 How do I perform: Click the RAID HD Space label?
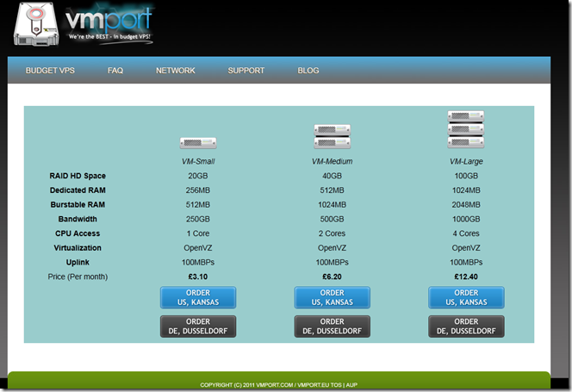78,176
